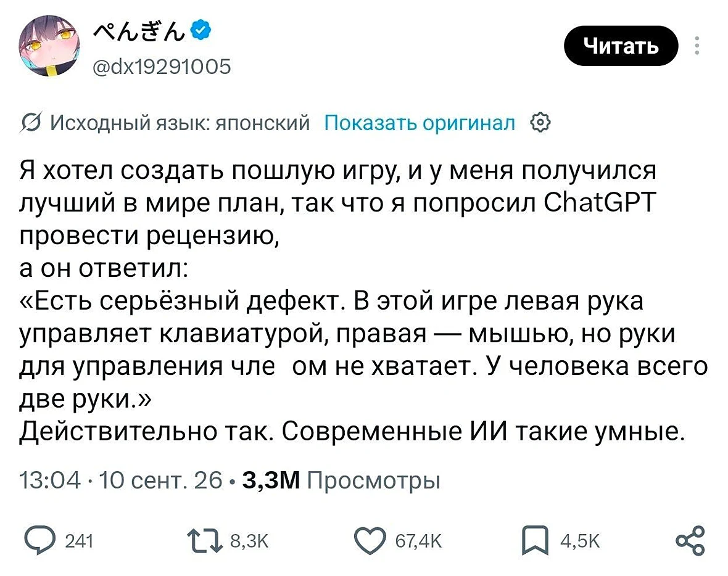This screenshot has height=576, width=728.
Task: Click the translate icon beside Исходный язык
Action: pos(31,123)
